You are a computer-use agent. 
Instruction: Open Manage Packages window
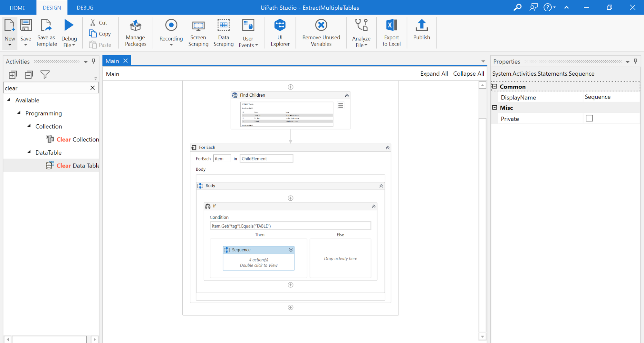pos(135,33)
